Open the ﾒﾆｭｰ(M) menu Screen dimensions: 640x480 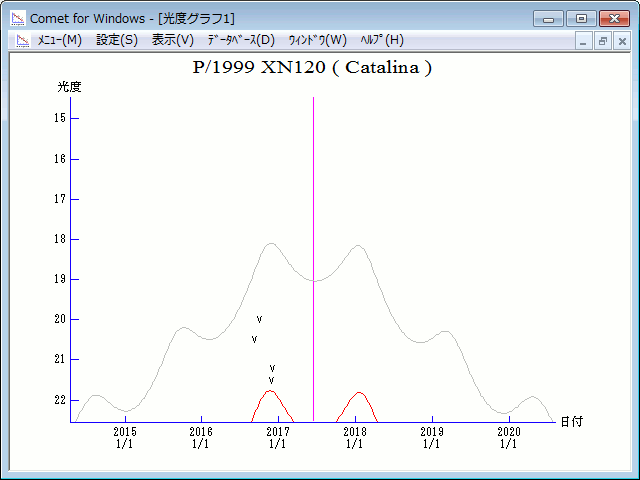(59, 40)
